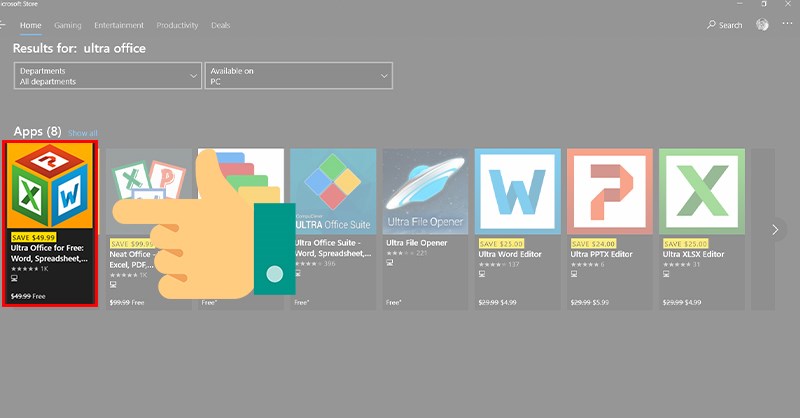
Task: Open the three-dot more options menu
Action: pos(787,25)
